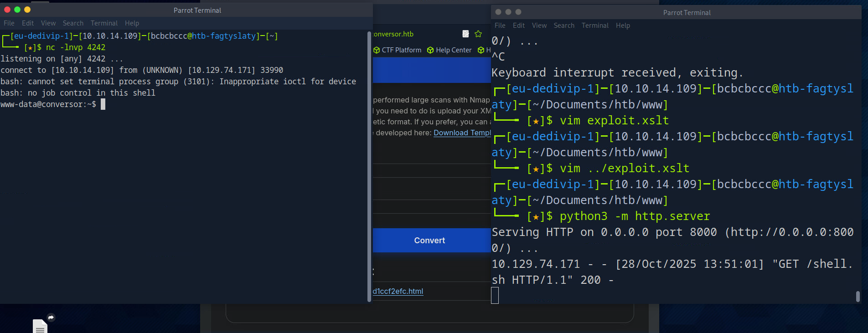Click the desktop file shortcut icon
Image resolution: width=868 pixels, height=333 pixels.
coord(40,326)
